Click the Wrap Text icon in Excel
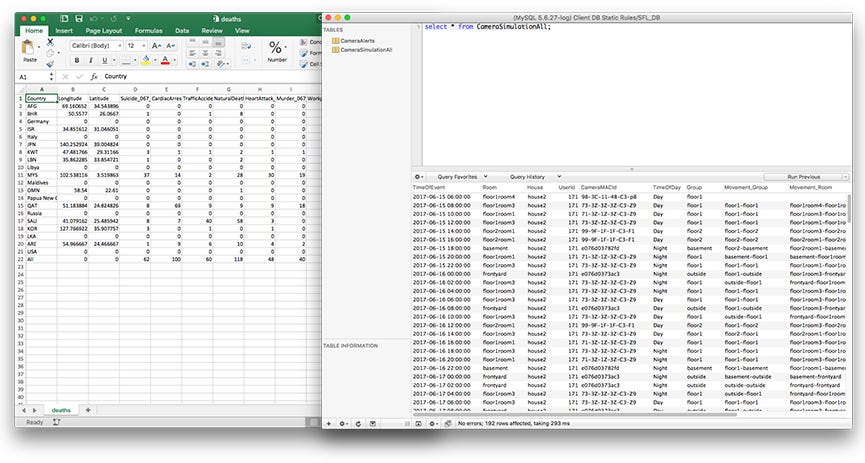Screen dimensions: 865x463 pos(247,46)
